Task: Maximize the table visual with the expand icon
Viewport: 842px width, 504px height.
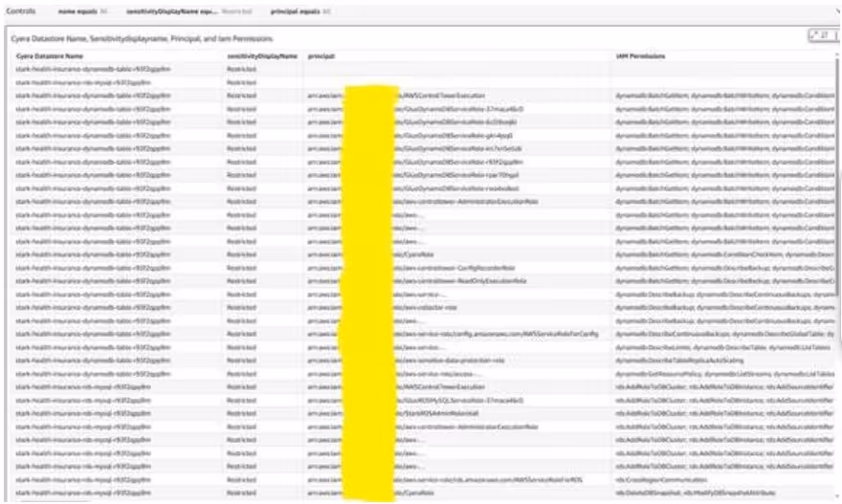Action: [814, 35]
